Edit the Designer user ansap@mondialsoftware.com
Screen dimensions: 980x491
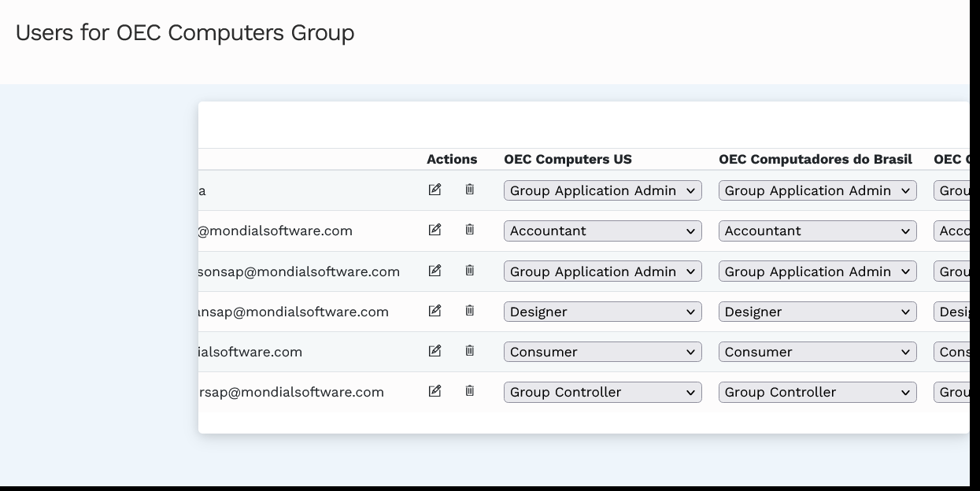435,311
